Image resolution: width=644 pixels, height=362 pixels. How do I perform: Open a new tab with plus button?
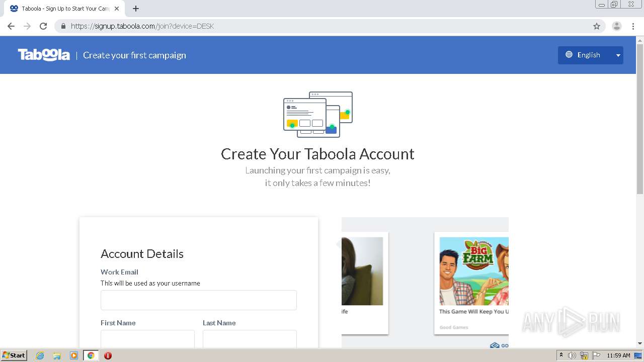point(136,9)
